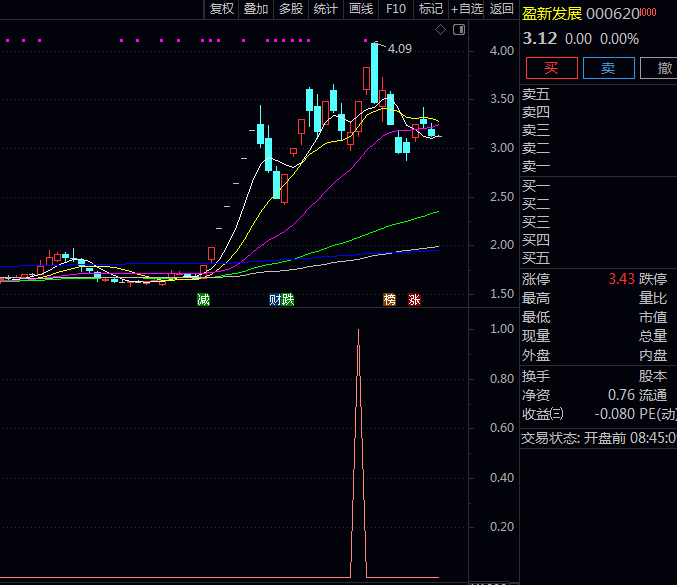Click the green 减 event marker
The width and height of the screenshot is (677, 585).
[204, 299]
